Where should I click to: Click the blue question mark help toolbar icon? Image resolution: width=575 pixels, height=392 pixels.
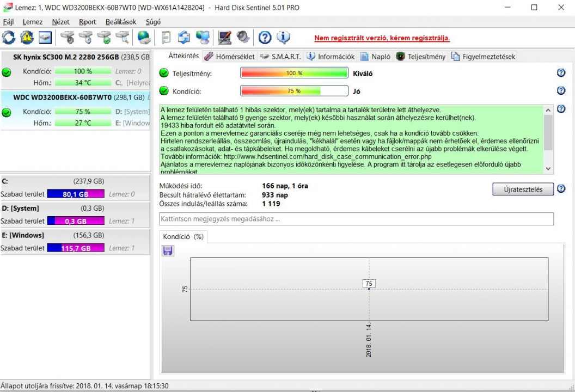click(265, 37)
